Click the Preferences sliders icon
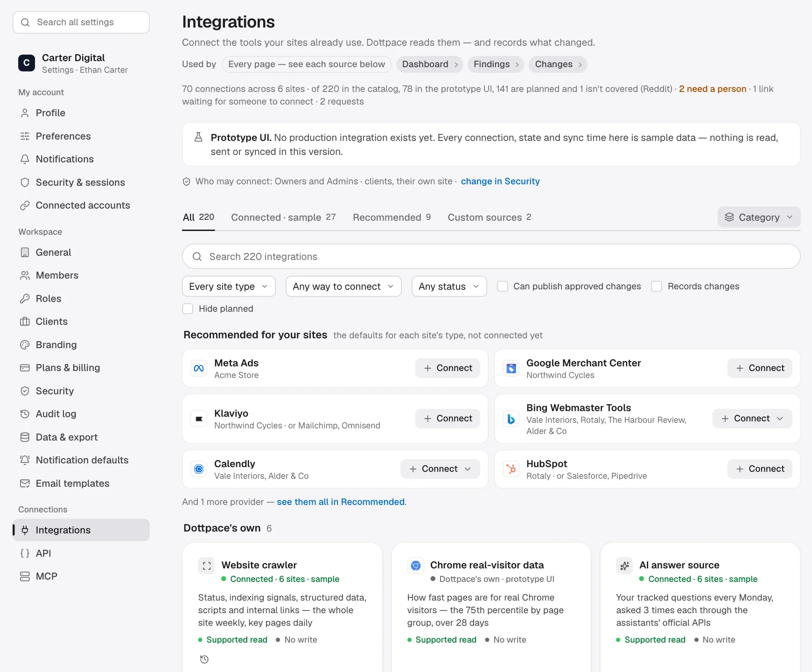The image size is (812, 672). [25, 136]
